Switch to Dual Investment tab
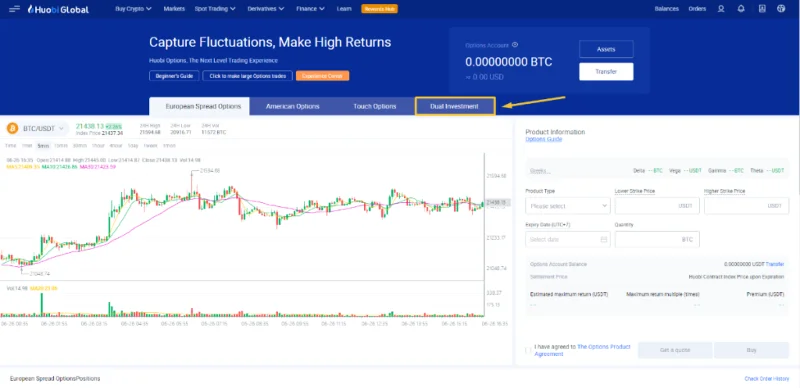This screenshot has width=800, height=388. point(455,106)
